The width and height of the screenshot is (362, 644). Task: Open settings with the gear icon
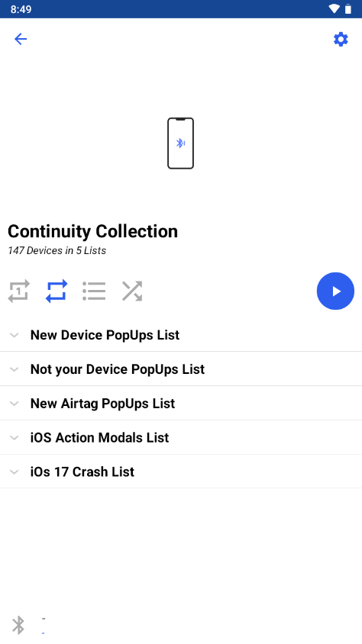[341, 40]
